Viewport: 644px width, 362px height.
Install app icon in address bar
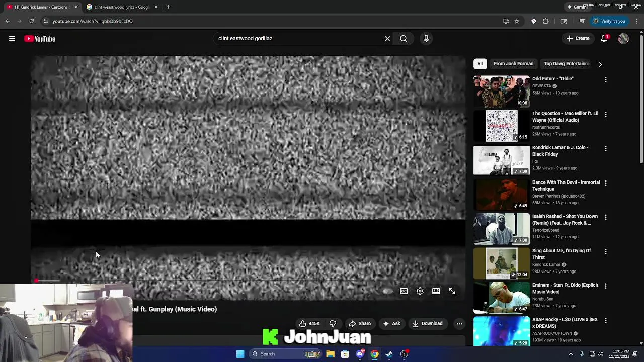506,21
